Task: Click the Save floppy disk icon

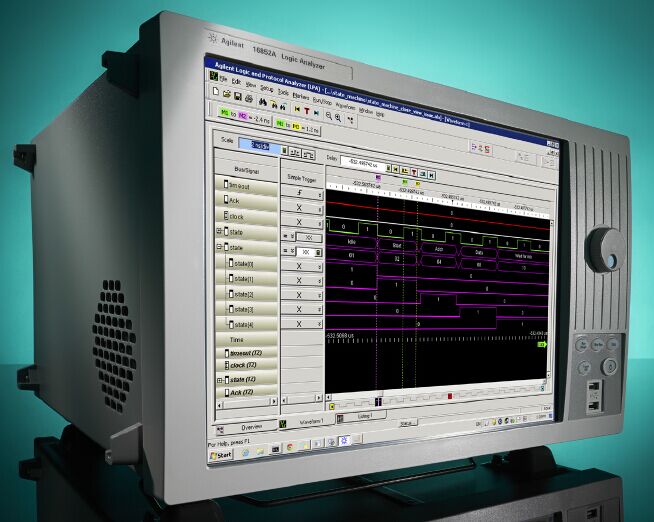Action: (238, 97)
